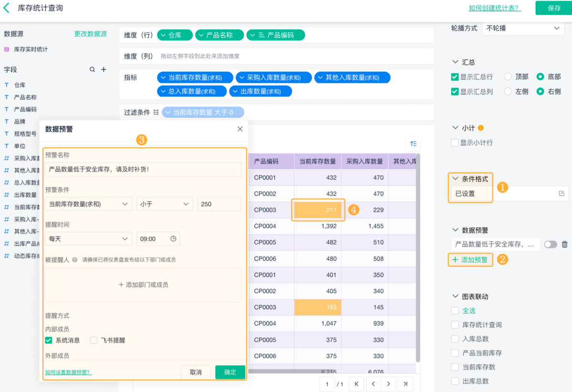Open the 如何创建统计表 help link
The image size is (572, 392).
[x=494, y=8]
